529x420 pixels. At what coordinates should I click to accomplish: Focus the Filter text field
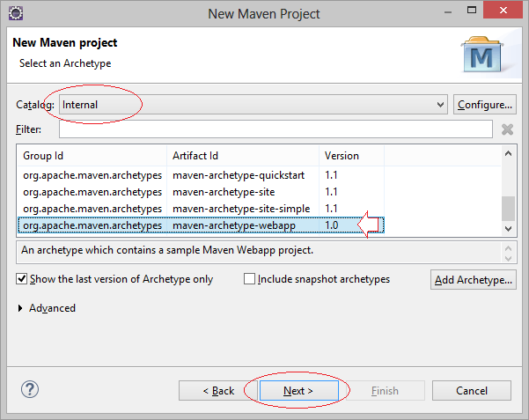click(x=276, y=129)
